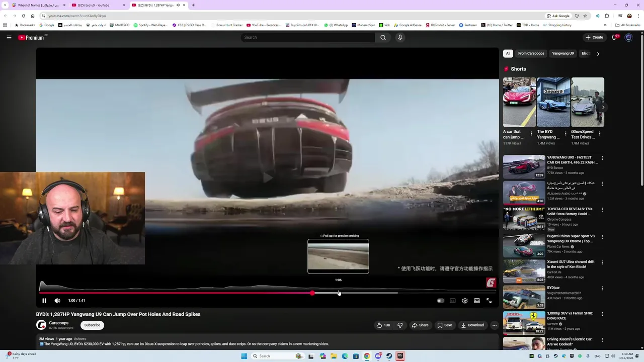Open Carscoops channel avatar

[41, 325]
